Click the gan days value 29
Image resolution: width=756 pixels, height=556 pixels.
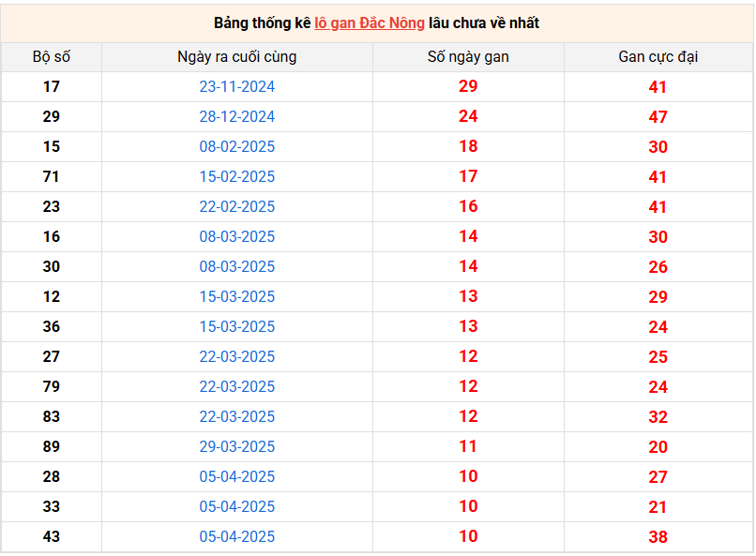tap(468, 87)
